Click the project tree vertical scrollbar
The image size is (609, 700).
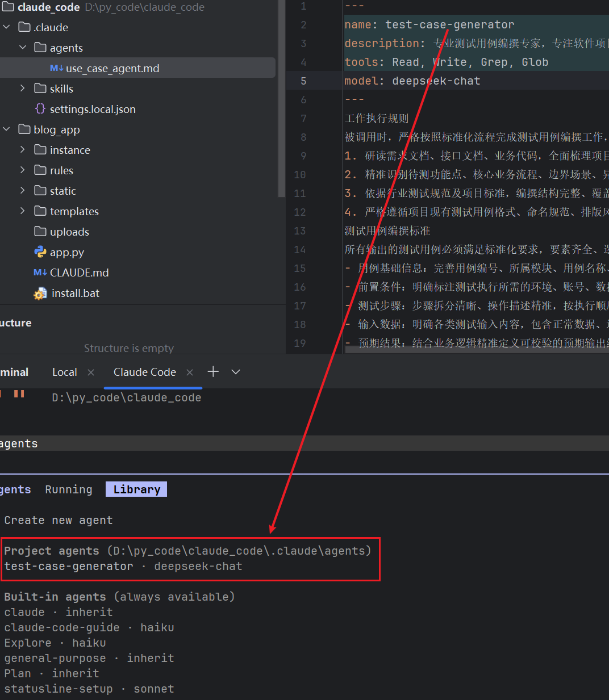pyautogui.click(x=281, y=98)
